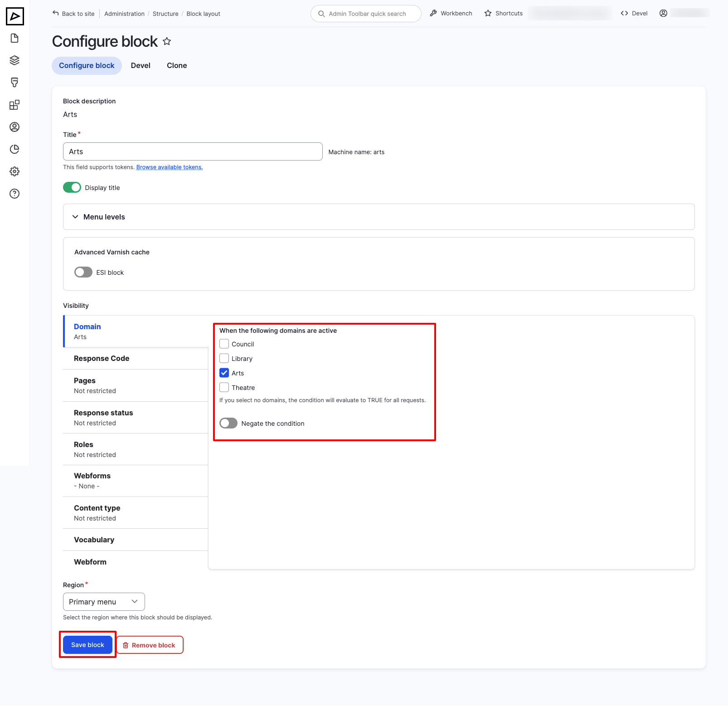Check the Library domain checkbox
The height and width of the screenshot is (706, 728).
[x=224, y=358]
